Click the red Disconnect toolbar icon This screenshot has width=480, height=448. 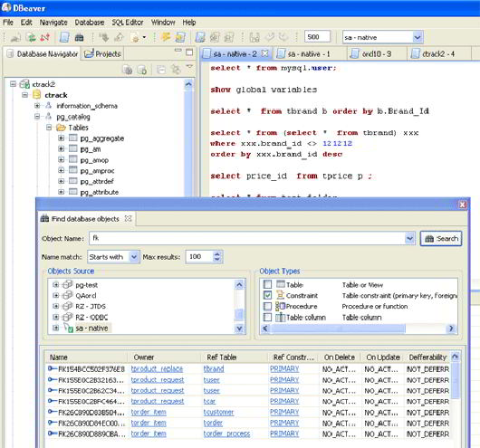44,37
